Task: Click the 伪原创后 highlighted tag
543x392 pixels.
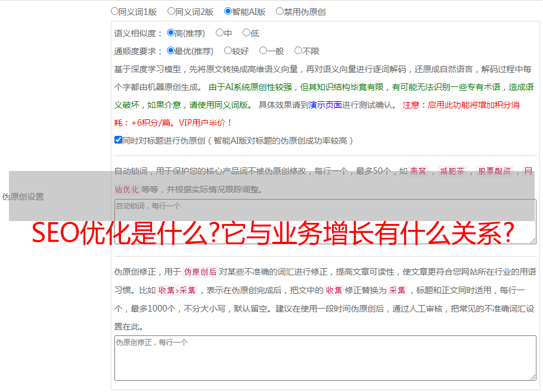Action: coord(200,272)
